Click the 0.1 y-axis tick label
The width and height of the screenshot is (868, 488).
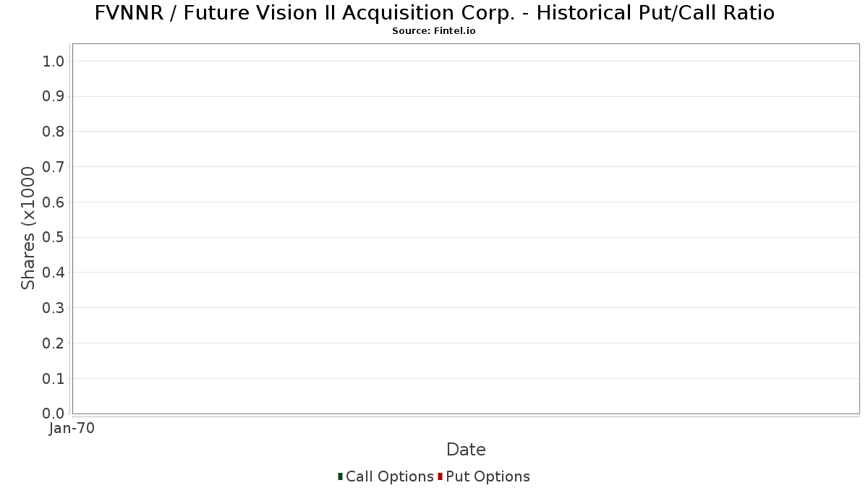tap(54, 378)
